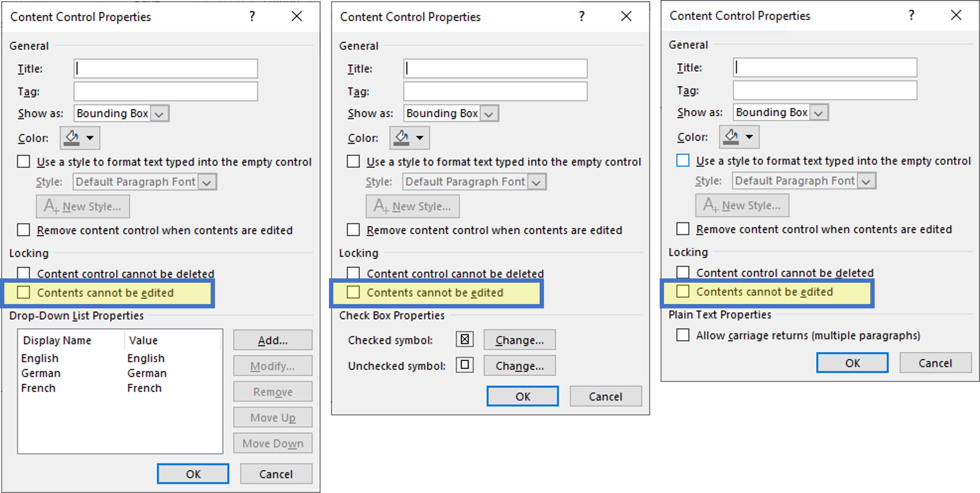Click Change... for Unchecked symbol
The image size is (980, 493).
point(519,365)
